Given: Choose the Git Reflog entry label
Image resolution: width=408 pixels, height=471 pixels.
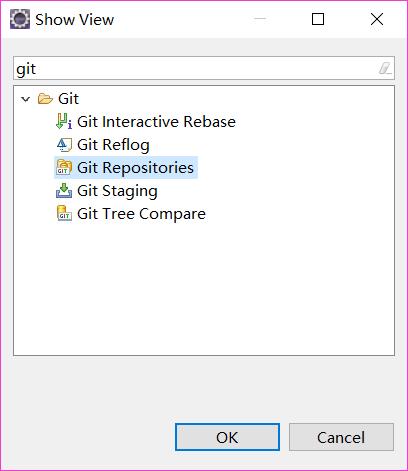Looking at the screenshot, I should click(113, 145).
